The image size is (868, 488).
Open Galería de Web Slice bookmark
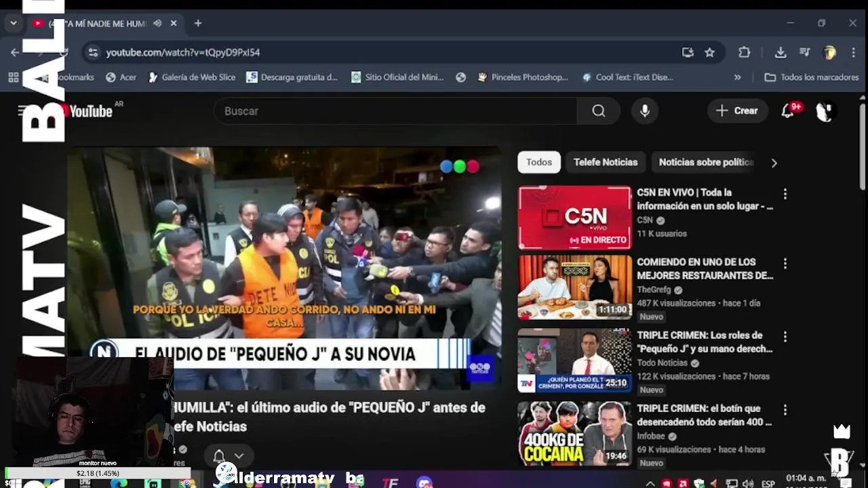coord(191,77)
